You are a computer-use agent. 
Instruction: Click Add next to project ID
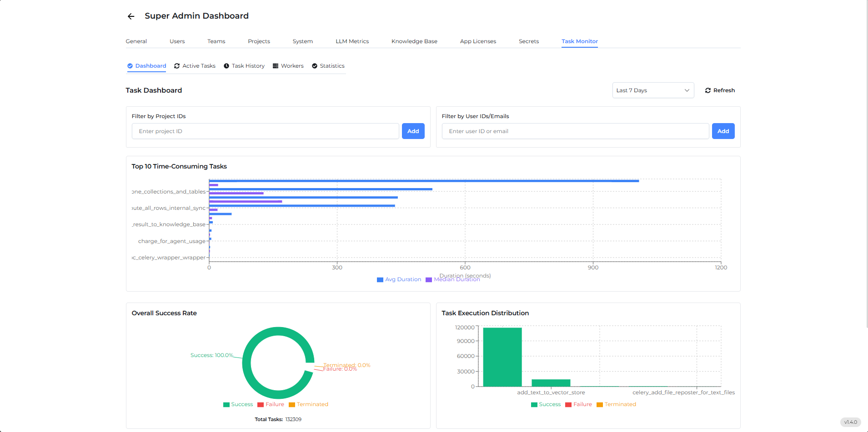[x=413, y=131]
